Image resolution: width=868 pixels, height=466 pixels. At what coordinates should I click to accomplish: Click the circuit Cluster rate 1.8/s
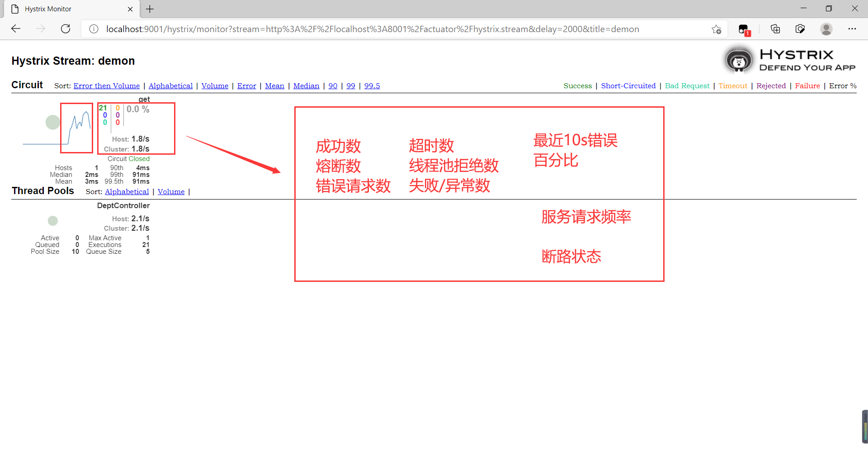click(140, 149)
